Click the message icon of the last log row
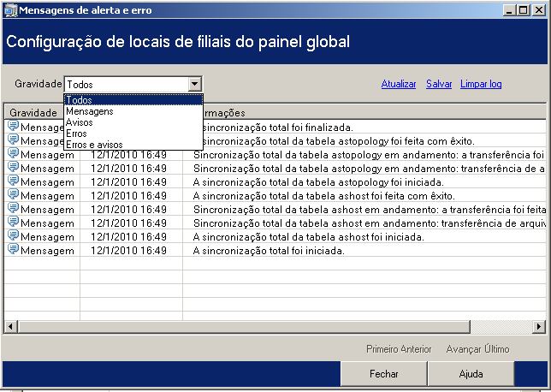This screenshot has width=551, height=392. click(x=14, y=249)
